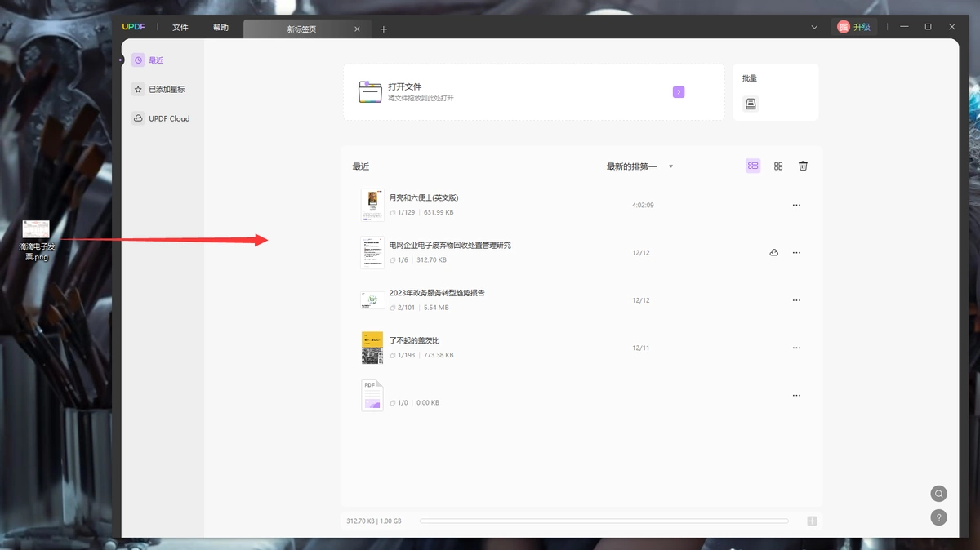This screenshot has height=550, width=980.
Task: Click cloud upload icon for 电网企业 file
Action: (774, 253)
